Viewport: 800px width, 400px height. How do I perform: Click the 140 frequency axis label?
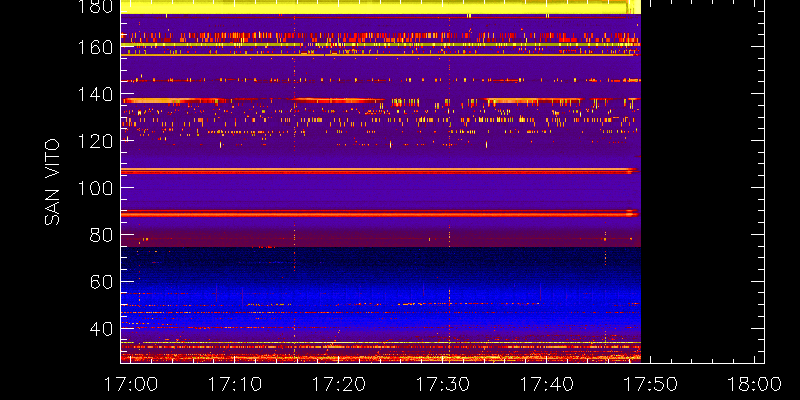coord(96,94)
